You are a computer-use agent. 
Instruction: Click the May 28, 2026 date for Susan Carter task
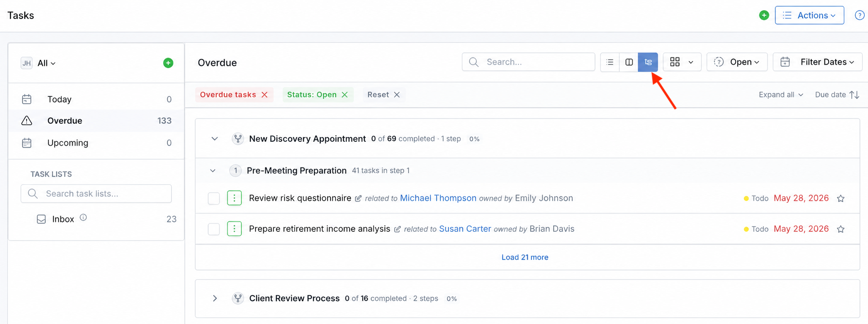(801, 229)
